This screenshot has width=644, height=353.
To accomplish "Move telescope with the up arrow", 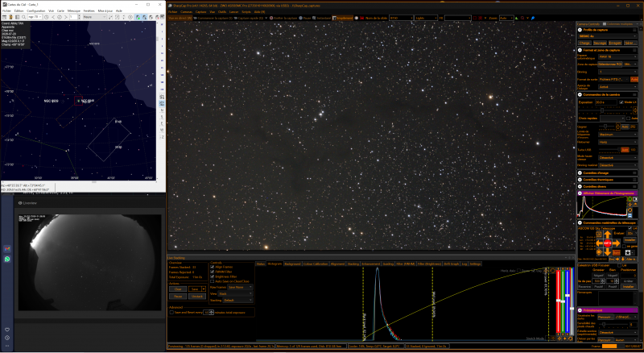I will point(608,235).
